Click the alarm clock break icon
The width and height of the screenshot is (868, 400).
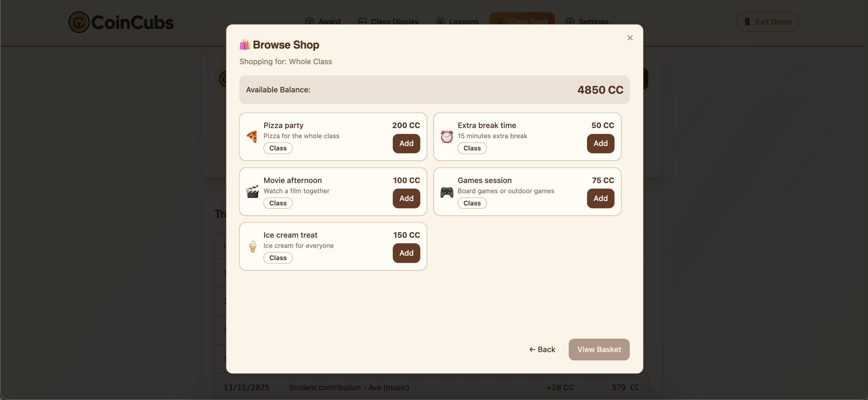click(447, 137)
